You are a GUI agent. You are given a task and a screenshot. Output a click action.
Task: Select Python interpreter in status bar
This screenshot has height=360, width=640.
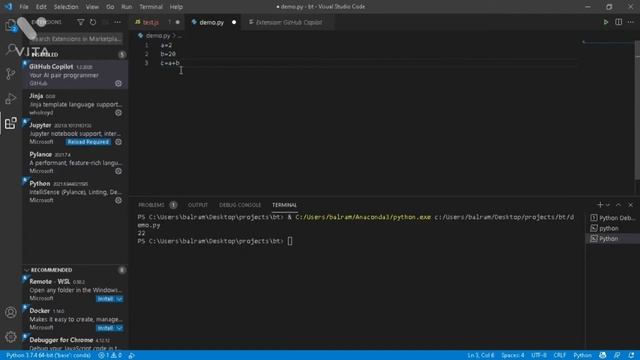tap(48, 356)
